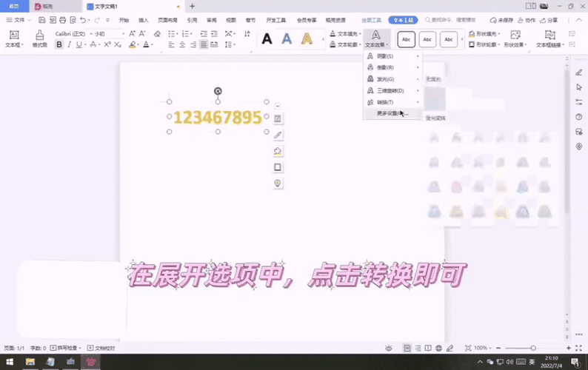The width and height of the screenshot is (588, 370).
Task: Click the 分享 share button
Action: tap(549, 20)
